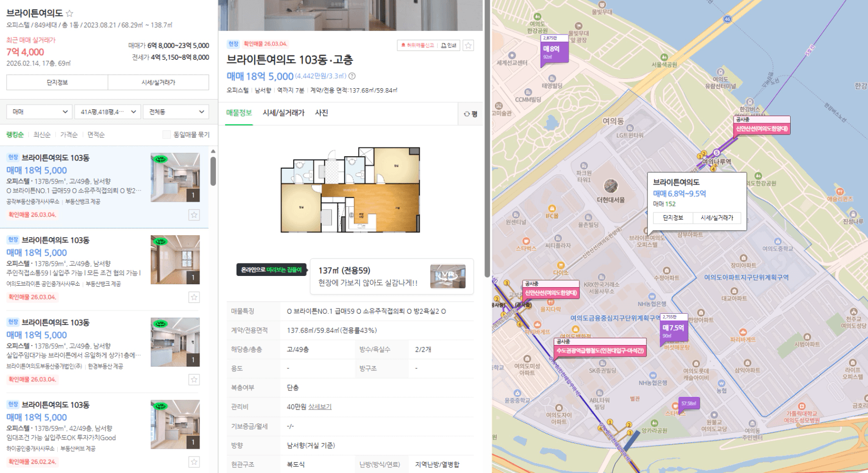
Task: Open the 41A평,41B평 area dropdown
Action: pyautogui.click(x=107, y=111)
